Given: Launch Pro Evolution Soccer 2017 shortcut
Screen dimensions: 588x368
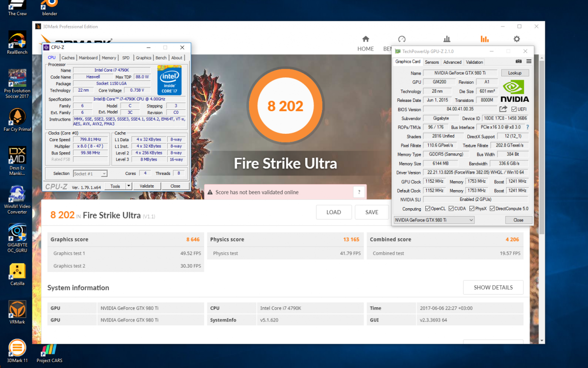Looking at the screenshot, I should click(x=17, y=84).
